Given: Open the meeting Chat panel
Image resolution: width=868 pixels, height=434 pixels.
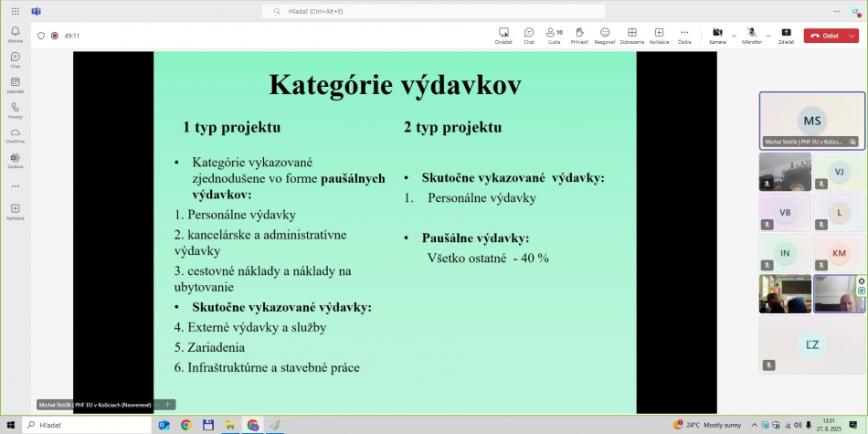Looking at the screenshot, I should pyautogui.click(x=529, y=36).
